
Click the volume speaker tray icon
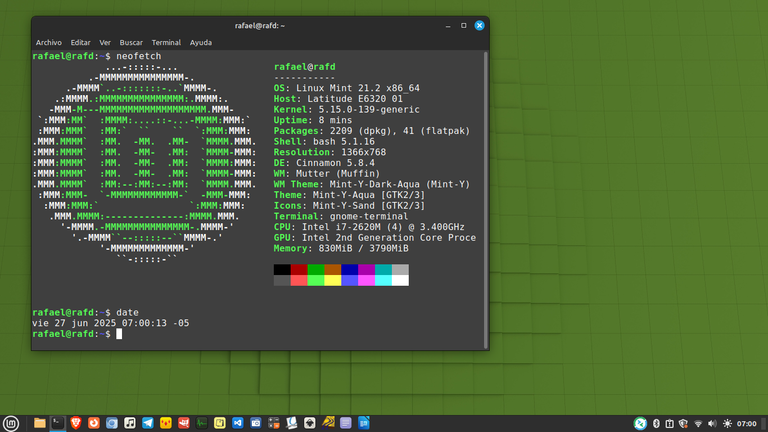712,423
